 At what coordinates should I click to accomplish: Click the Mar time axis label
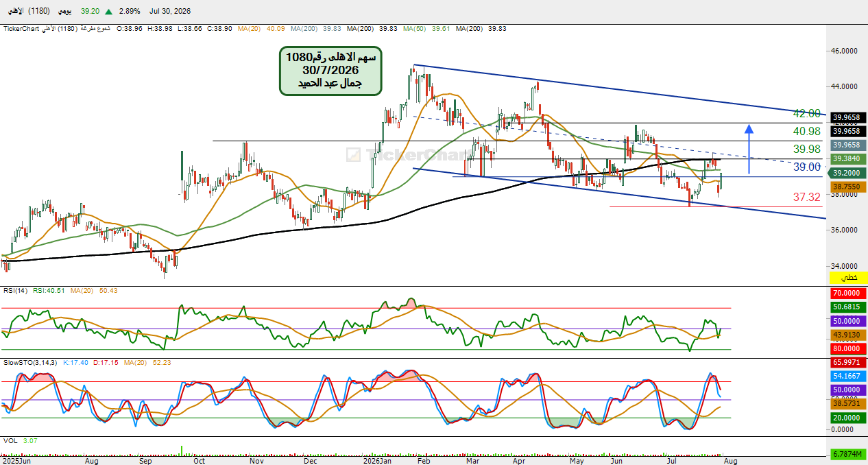click(472, 462)
